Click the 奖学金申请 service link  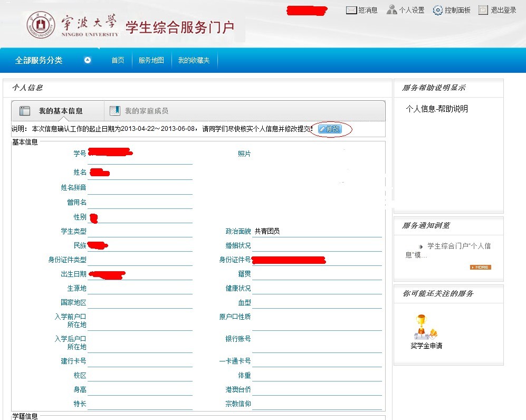(x=426, y=346)
